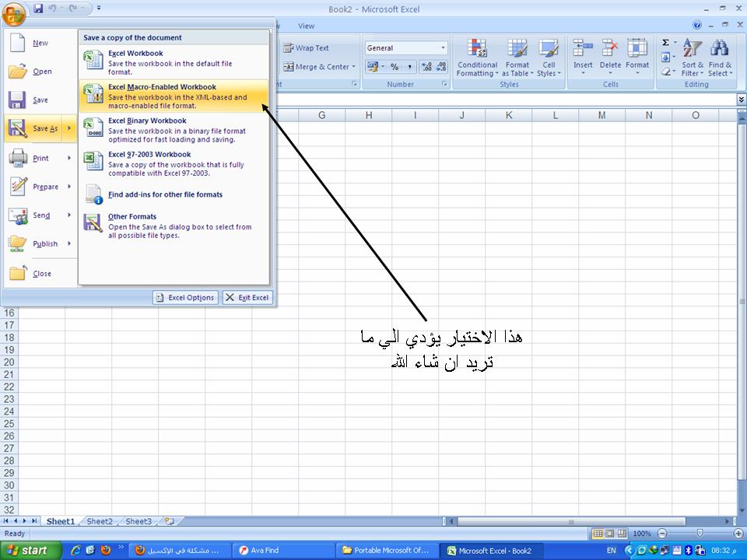The height and width of the screenshot is (560, 747).
Task: Click the Office Button orb
Action: pos(14,13)
